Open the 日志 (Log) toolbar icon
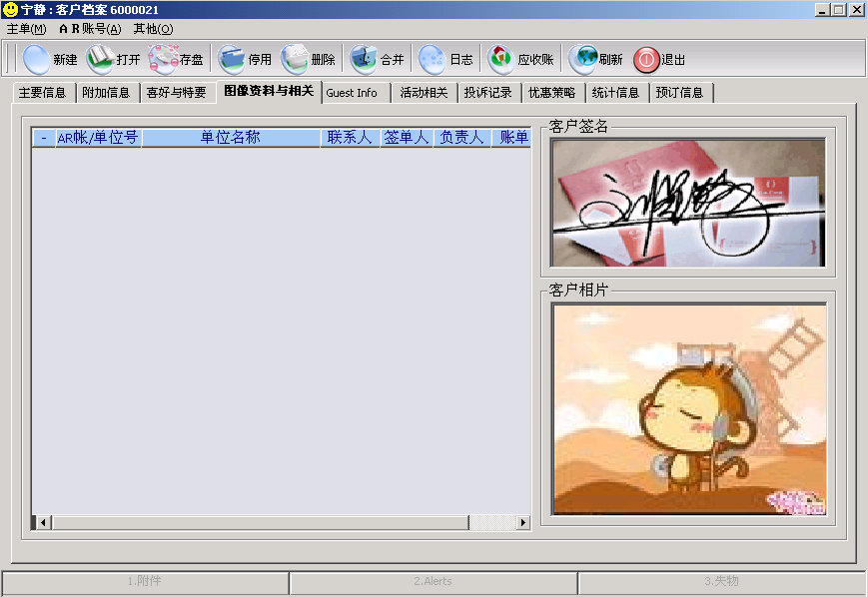868x597 pixels. point(433,59)
